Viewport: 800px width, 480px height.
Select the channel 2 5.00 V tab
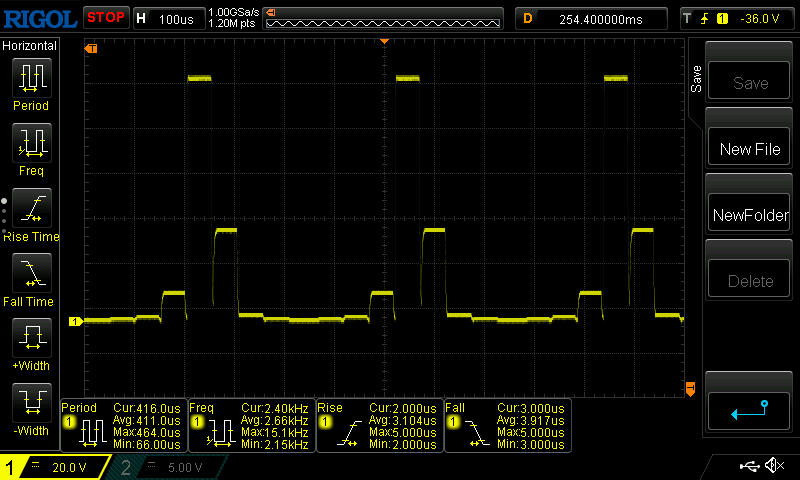167,467
